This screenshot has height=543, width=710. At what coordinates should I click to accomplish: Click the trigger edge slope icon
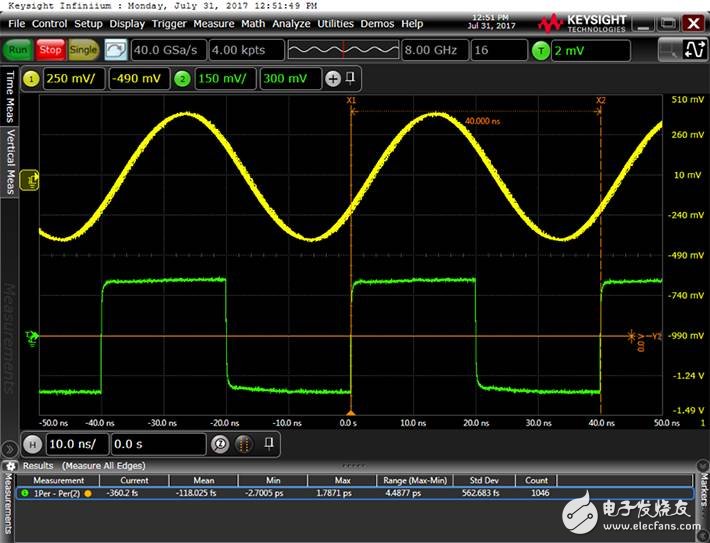coord(695,50)
